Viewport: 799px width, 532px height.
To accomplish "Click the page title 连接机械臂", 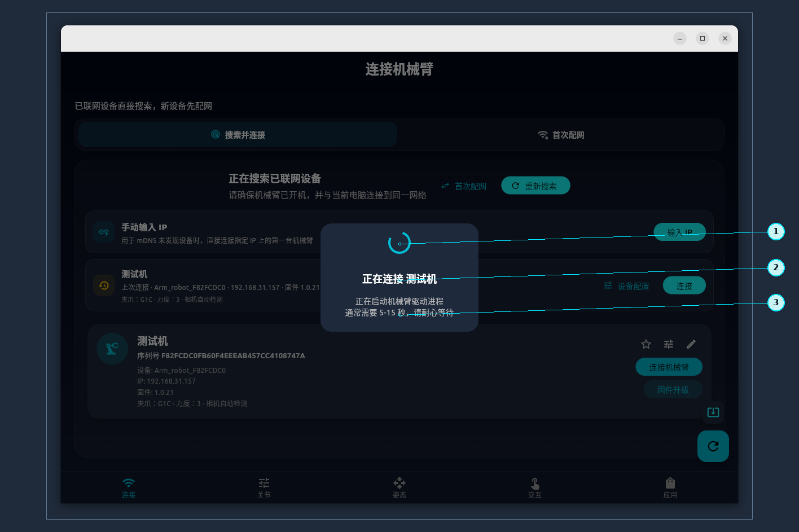I will tap(399, 69).
